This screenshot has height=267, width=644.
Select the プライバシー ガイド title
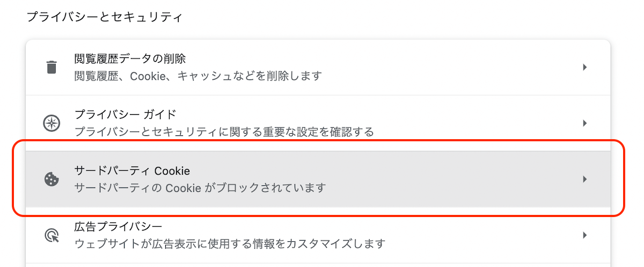tap(125, 114)
